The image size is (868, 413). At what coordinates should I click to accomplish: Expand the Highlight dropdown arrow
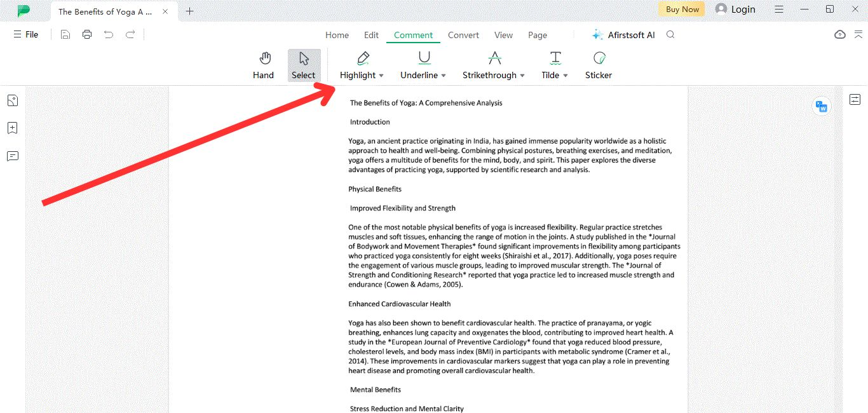point(381,76)
